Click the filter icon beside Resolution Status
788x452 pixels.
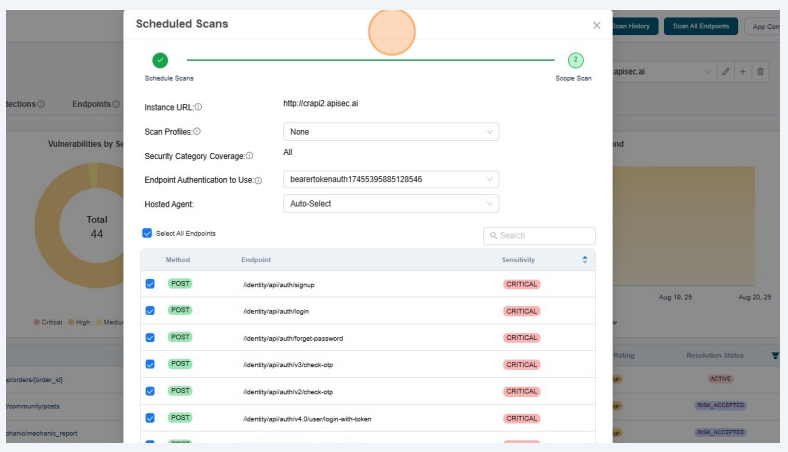(x=775, y=355)
